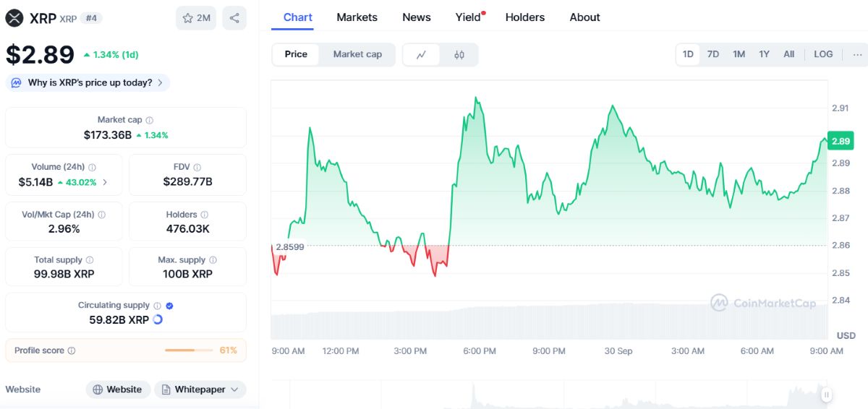Toggle the LOG scale button

tap(823, 54)
